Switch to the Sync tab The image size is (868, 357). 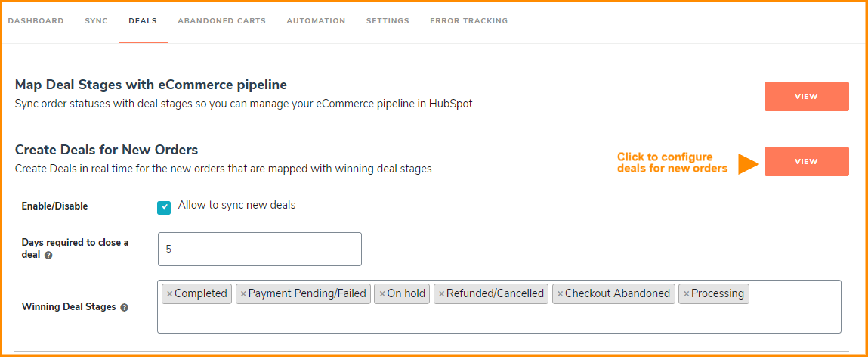point(97,21)
